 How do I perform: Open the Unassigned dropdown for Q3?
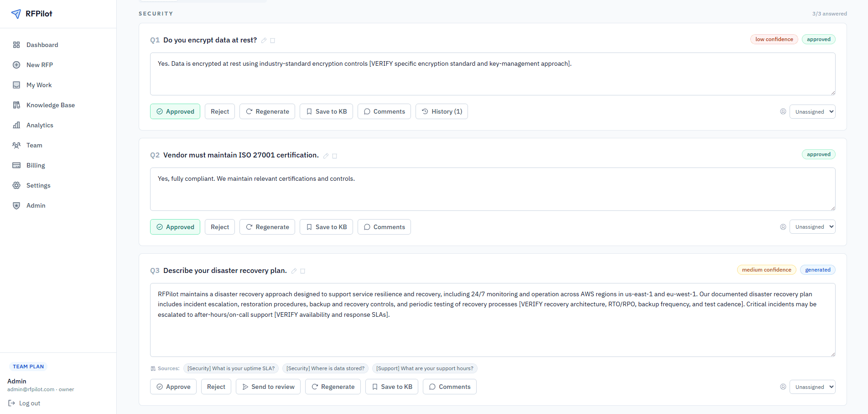pyautogui.click(x=812, y=387)
